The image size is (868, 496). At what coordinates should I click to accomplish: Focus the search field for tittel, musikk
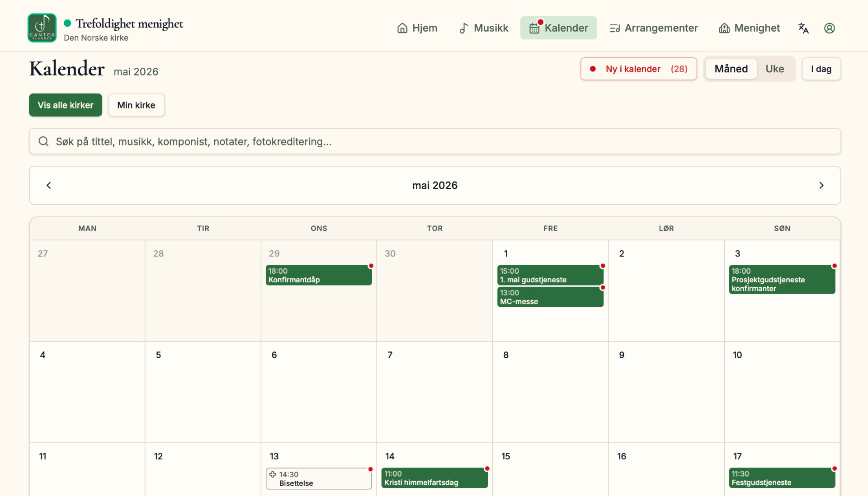pyautogui.click(x=435, y=141)
